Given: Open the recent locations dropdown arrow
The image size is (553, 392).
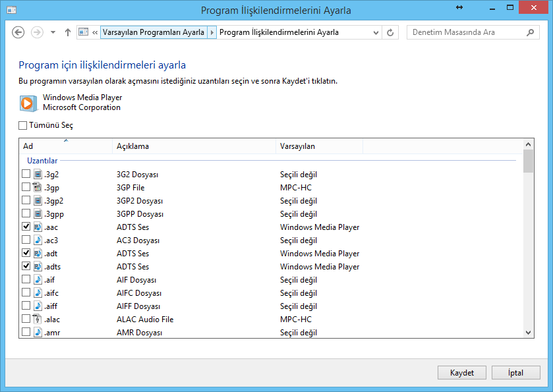Looking at the screenshot, I should (53, 32).
